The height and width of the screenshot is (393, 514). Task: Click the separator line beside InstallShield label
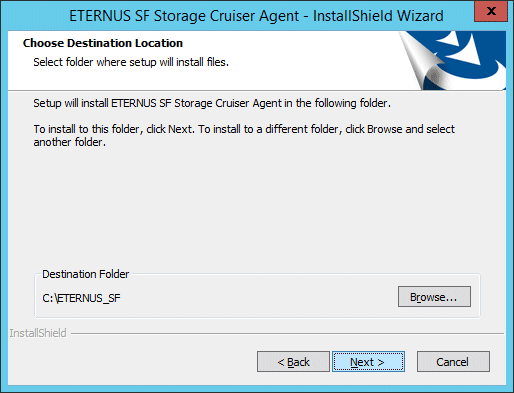287,333
